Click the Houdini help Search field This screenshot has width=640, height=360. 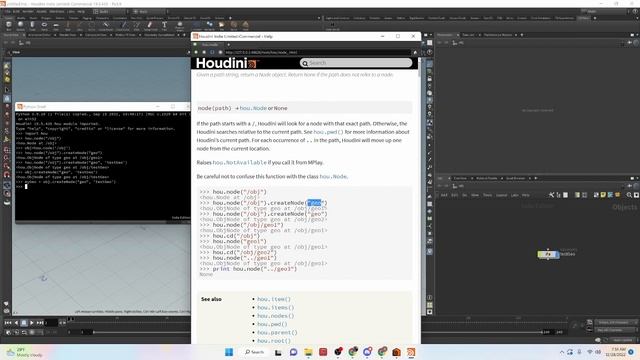[356, 63]
